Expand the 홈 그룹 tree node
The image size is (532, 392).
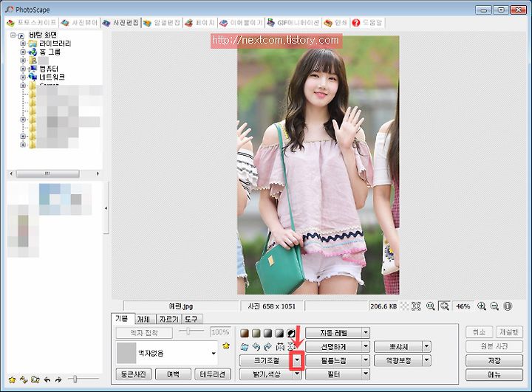tap(23, 52)
